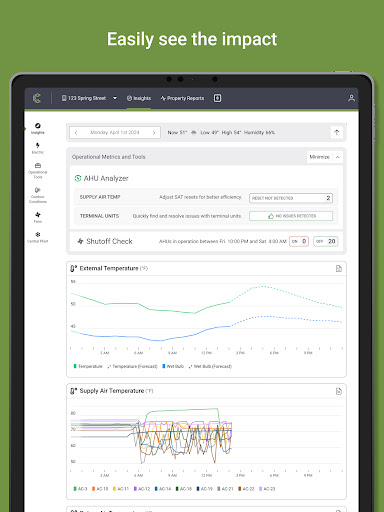Go to the previous day with left chevron
384x512 pixels.
coord(76,133)
